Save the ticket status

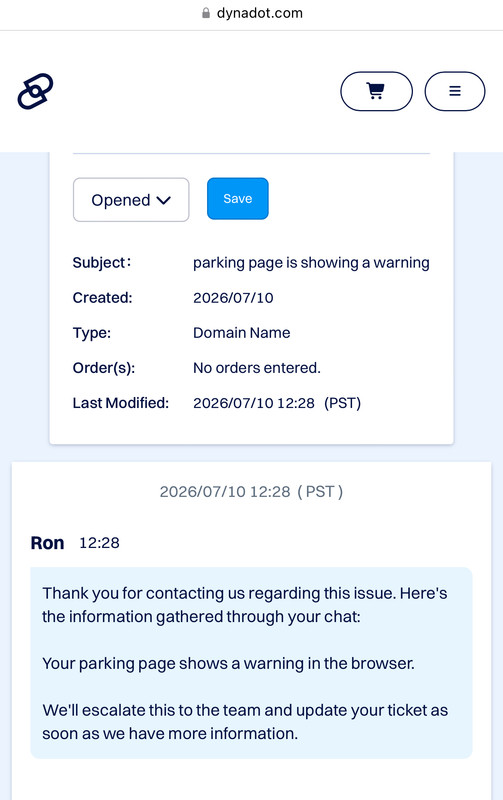pyautogui.click(x=238, y=198)
